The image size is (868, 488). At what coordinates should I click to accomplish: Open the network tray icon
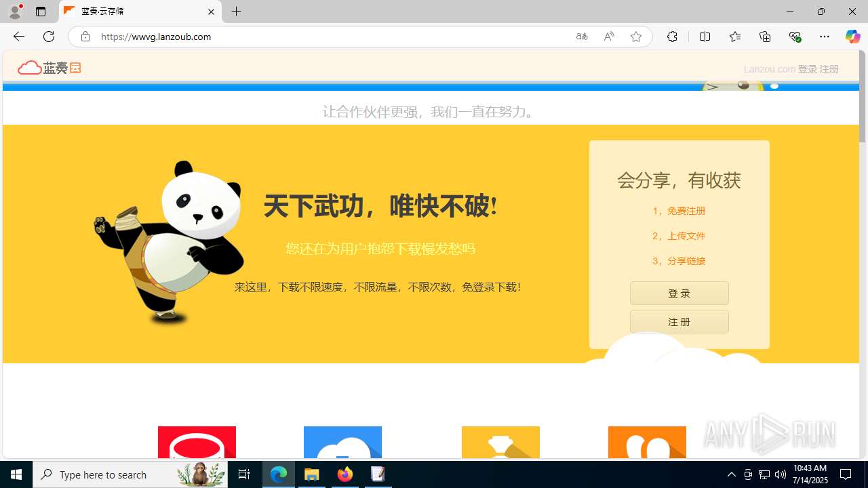pos(764,474)
